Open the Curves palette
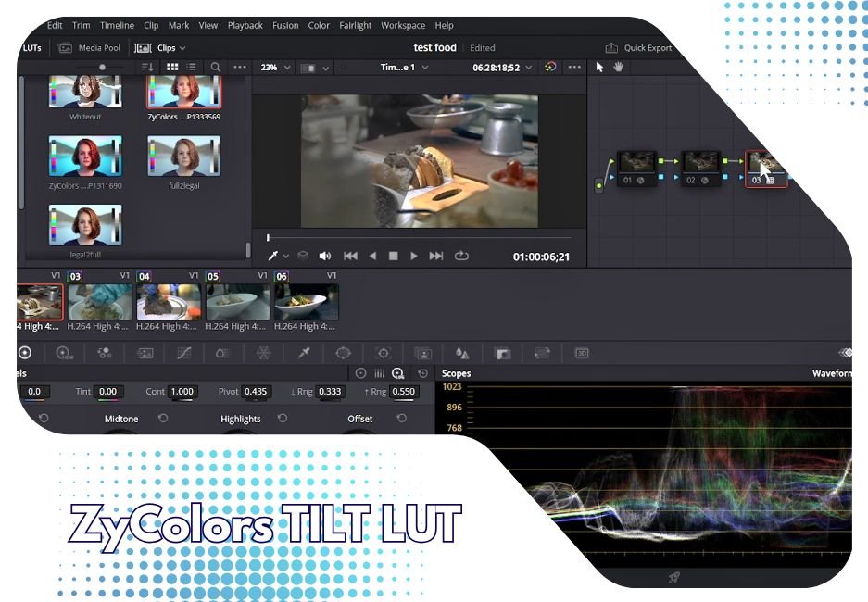868x602 pixels. [183, 353]
